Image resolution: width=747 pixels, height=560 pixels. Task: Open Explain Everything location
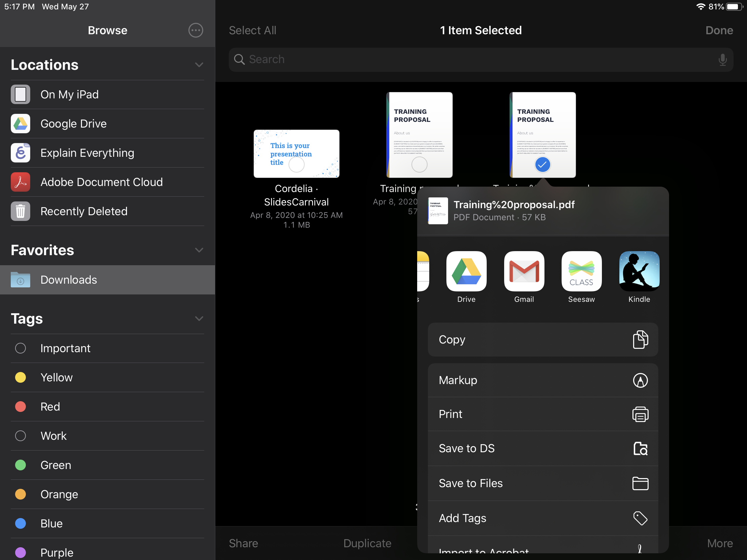click(x=107, y=153)
